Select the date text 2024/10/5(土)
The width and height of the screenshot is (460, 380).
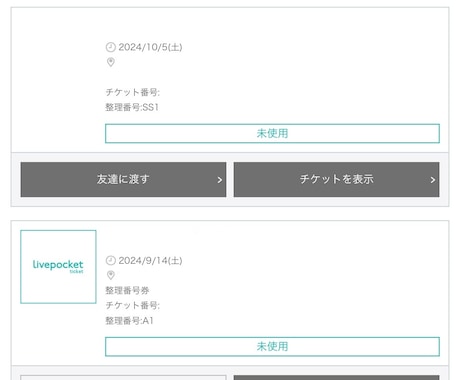click(150, 47)
